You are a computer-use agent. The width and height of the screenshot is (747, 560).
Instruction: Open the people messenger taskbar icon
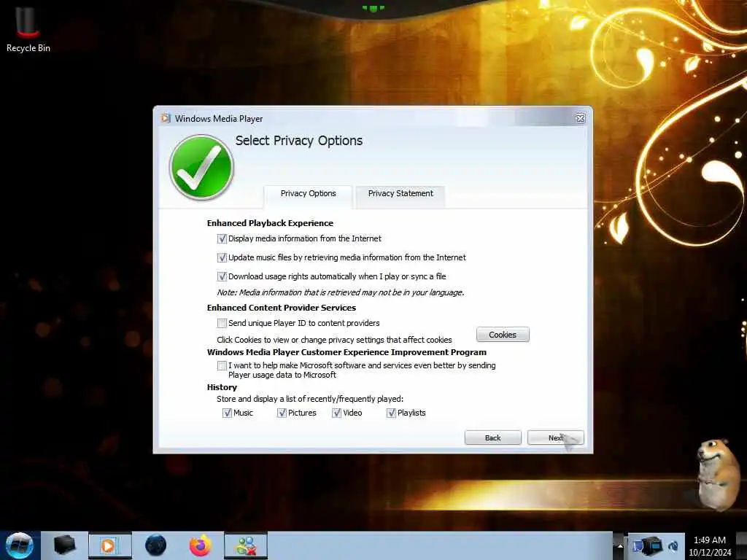click(x=246, y=545)
